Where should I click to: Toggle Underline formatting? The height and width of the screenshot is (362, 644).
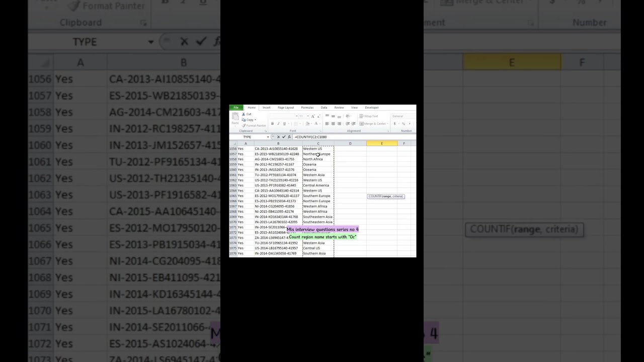(284, 124)
